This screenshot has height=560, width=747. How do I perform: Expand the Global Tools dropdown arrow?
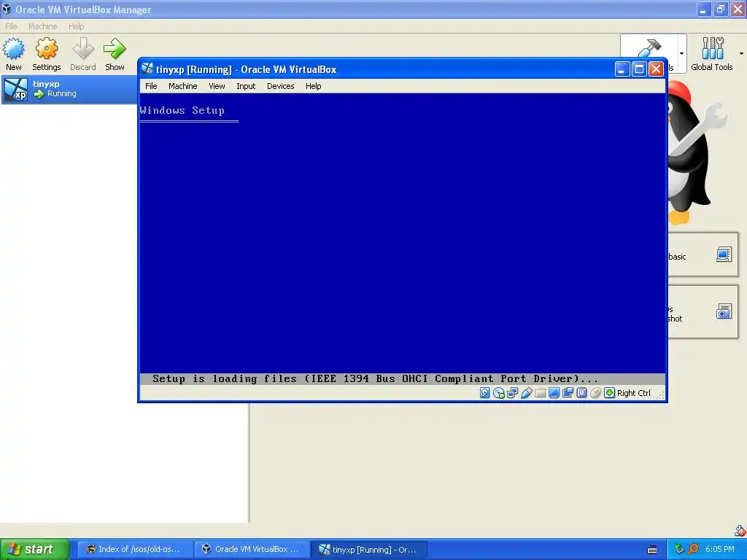click(x=741, y=53)
